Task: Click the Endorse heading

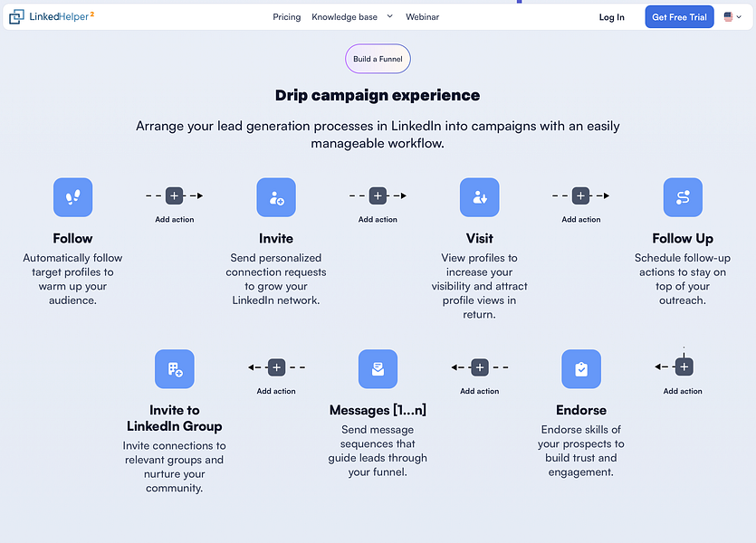Action: point(581,410)
